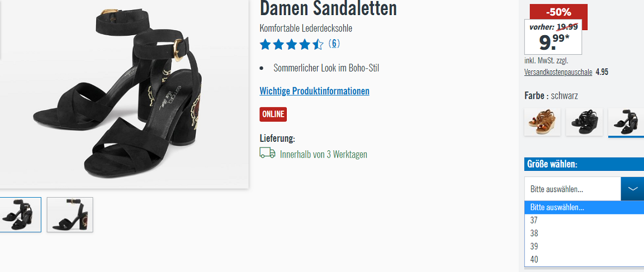Click the delivery truck icon
This screenshot has height=272, width=644.
tap(267, 153)
